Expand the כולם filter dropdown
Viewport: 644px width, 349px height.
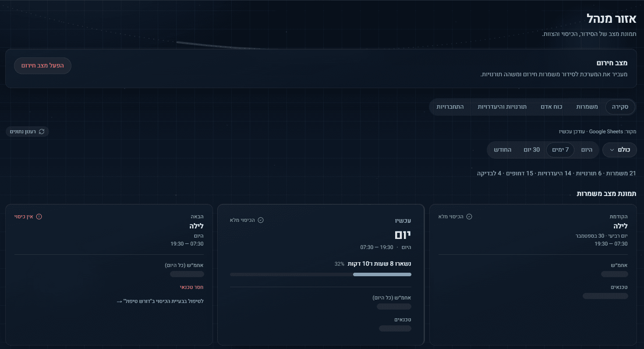(x=619, y=150)
